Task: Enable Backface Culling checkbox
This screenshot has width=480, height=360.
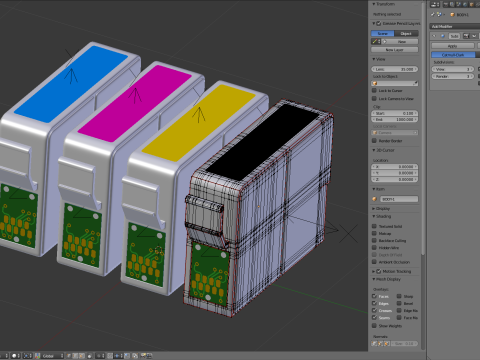Action: pyautogui.click(x=374, y=240)
